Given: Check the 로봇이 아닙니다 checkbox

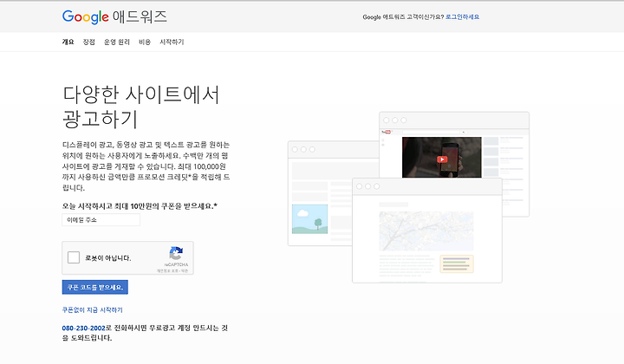Looking at the screenshot, I should click(74, 257).
